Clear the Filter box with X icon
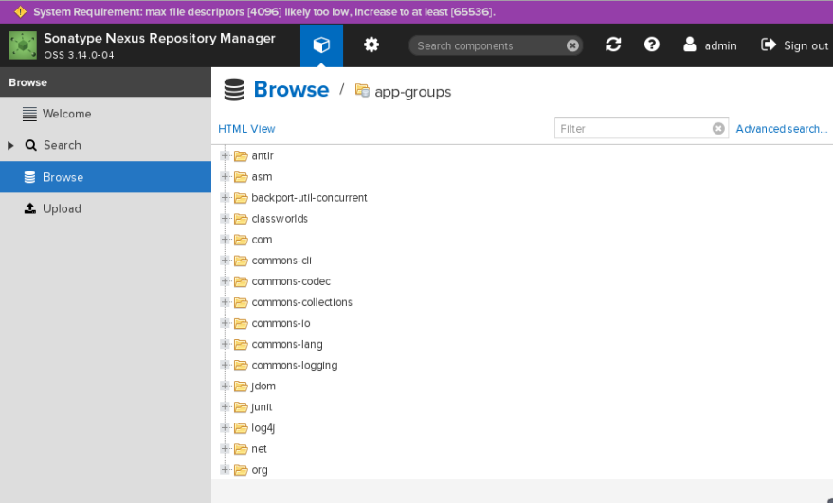The width and height of the screenshot is (833, 504). pos(718,129)
